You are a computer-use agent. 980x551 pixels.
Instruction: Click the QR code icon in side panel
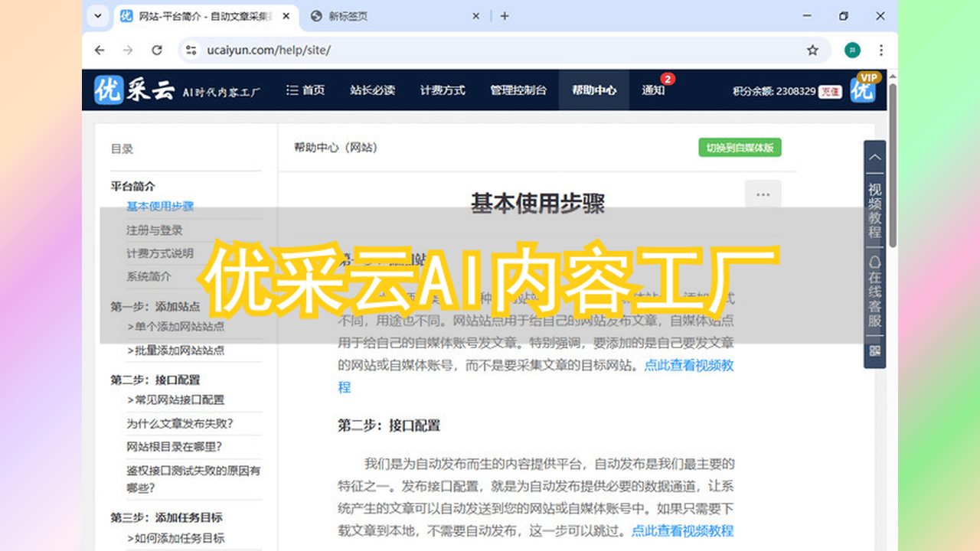874,351
